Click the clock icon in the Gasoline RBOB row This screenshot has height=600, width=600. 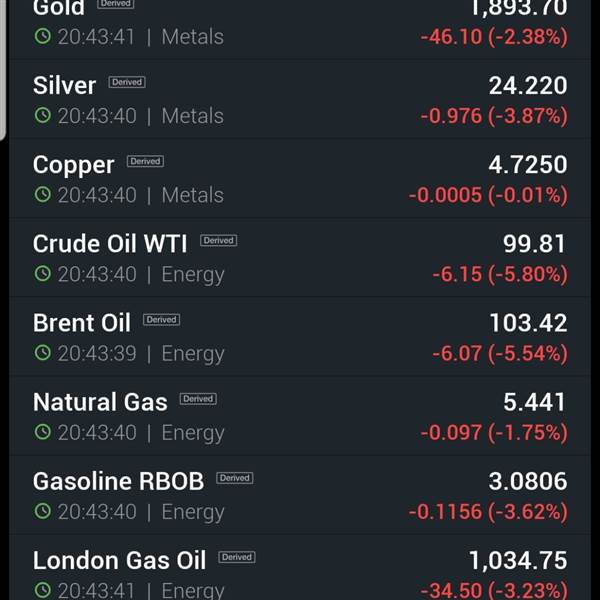[42, 511]
